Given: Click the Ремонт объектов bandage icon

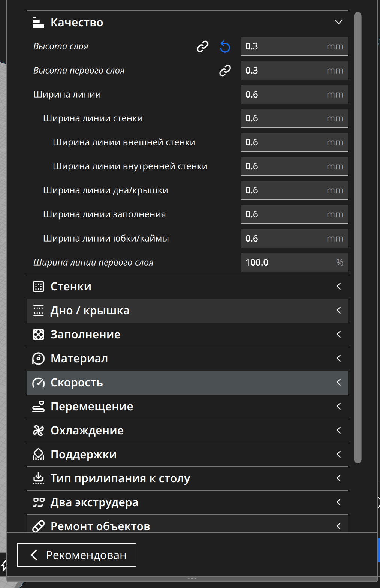Looking at the screenshot, I should (38, 526).
